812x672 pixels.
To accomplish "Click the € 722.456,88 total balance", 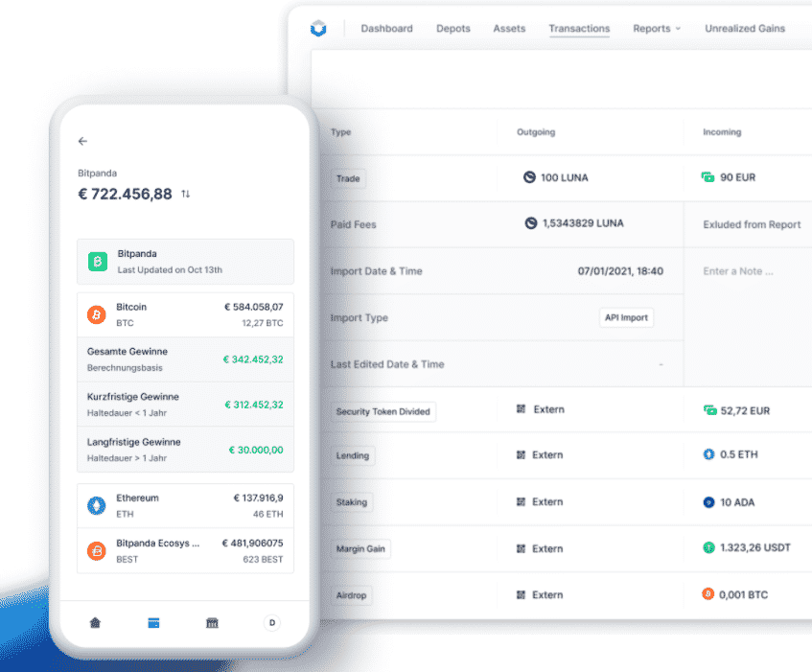I will [x=125, y=194].
